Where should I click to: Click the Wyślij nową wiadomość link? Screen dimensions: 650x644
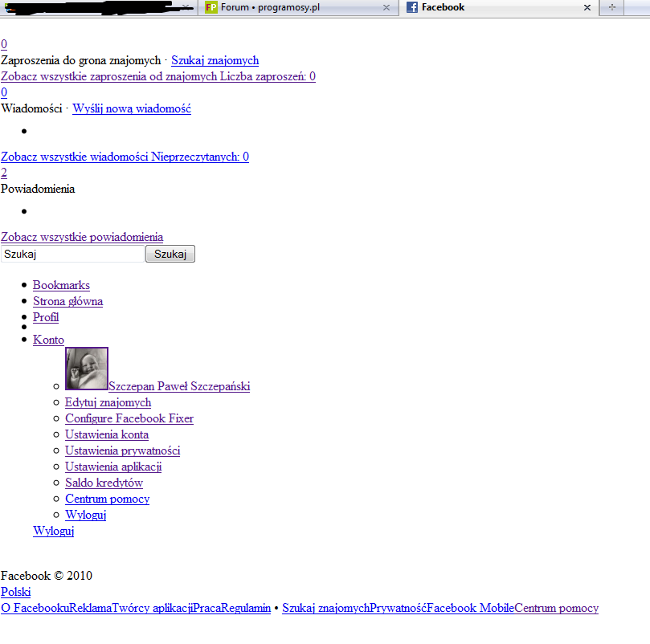coord(132,108)
